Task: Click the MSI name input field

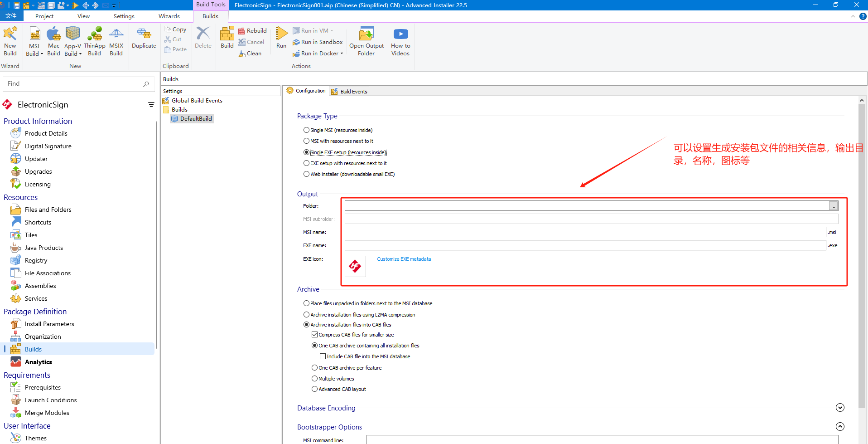Action: point(585,232)
